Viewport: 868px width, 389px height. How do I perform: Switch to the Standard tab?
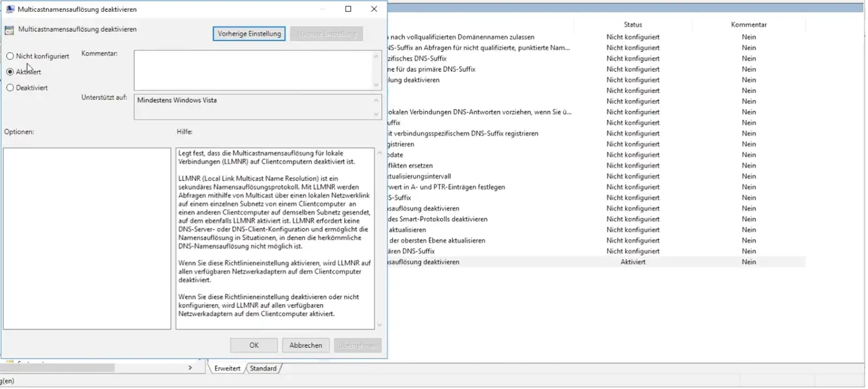(263, 368)
